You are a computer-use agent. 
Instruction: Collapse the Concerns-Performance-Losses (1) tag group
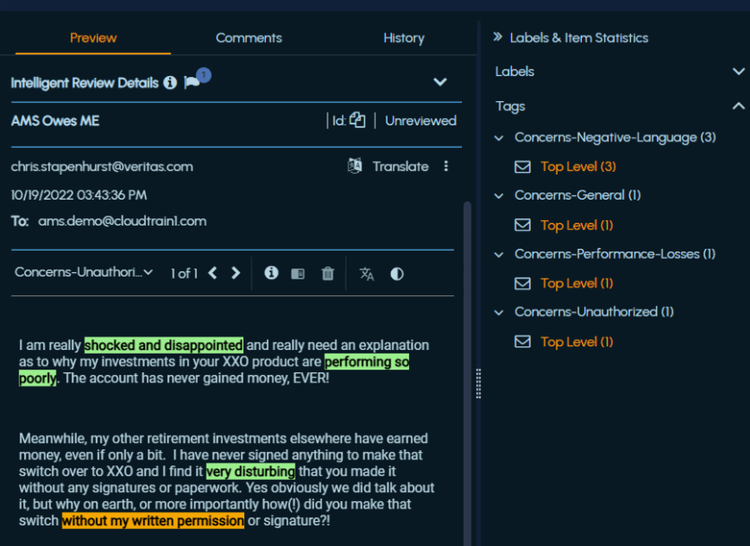[x=499, y=255]
